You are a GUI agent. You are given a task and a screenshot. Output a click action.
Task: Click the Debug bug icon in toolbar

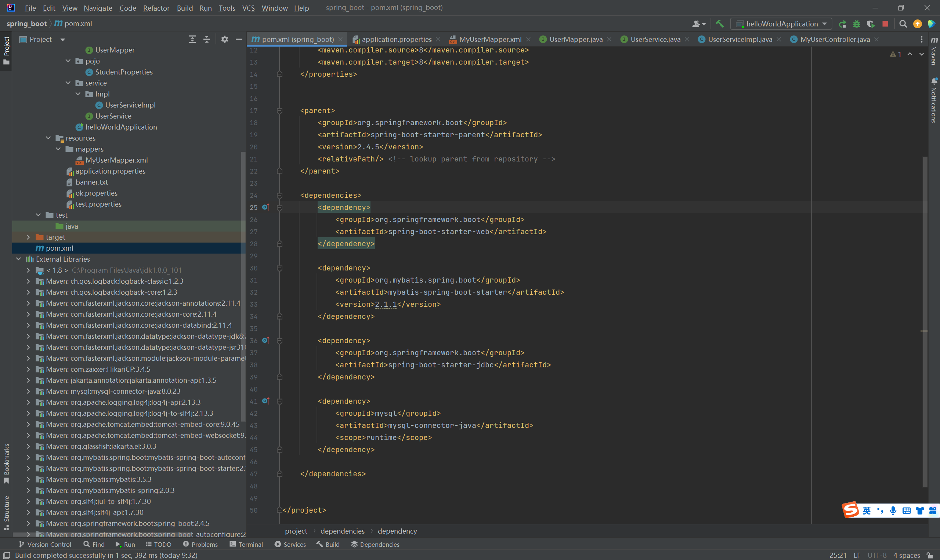[x=857, y=24]
